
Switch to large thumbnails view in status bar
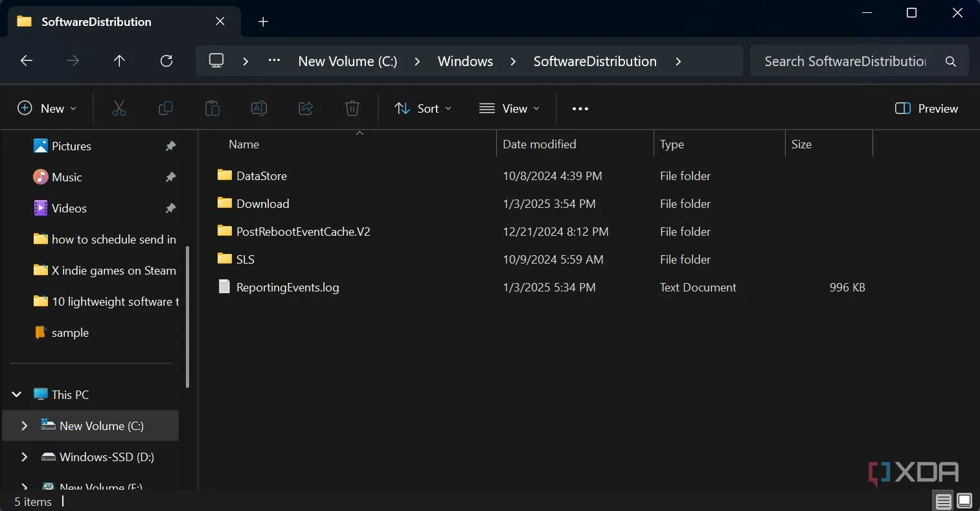pyautogui.click(x=963, y=501)
